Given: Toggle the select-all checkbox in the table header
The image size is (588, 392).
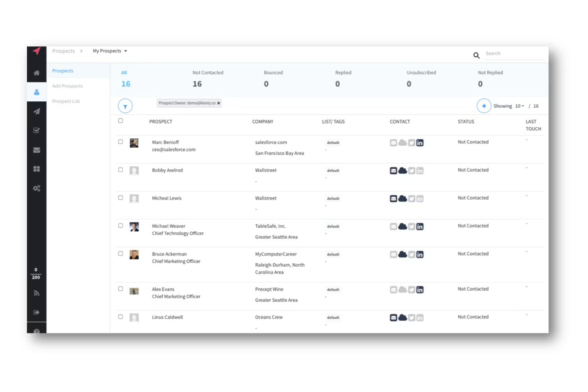Looking at the screenshot, I should click(120, 120).
